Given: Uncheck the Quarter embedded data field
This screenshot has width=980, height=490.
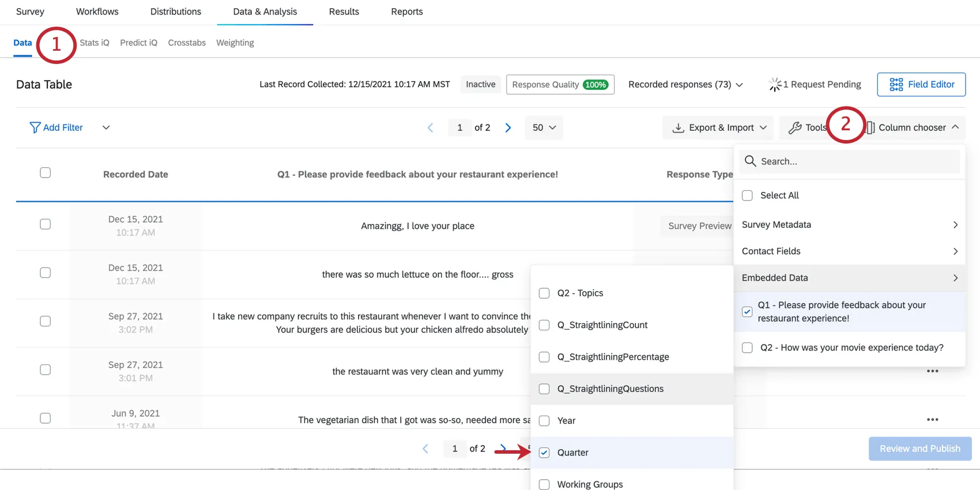Looking at the screenshot, I should [x=544, y=453].
